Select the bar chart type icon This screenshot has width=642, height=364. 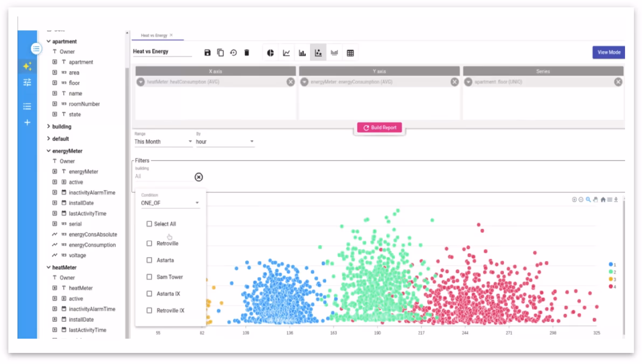(302, 53)
